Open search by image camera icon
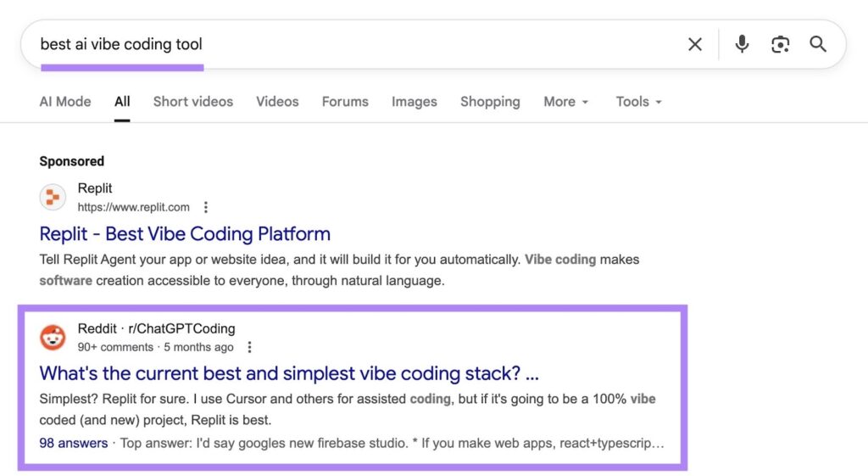This screenshot has width=868, height=476. [x=780, y=44]
